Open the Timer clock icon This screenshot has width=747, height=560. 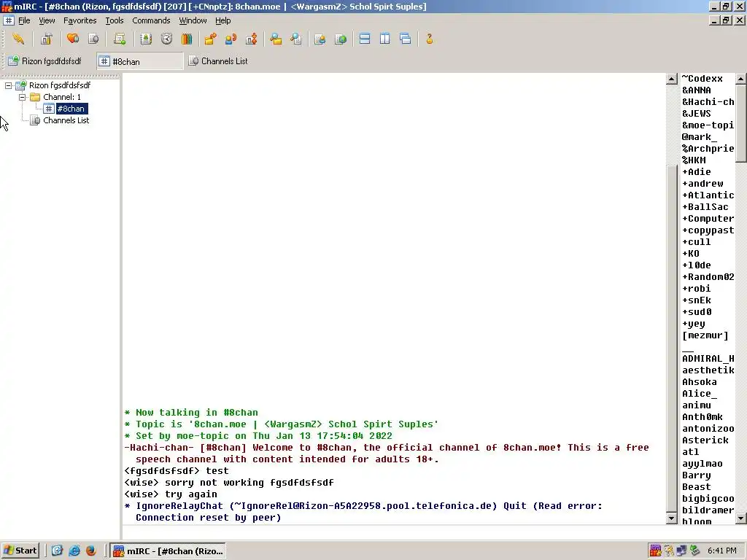tap(166, 39)
